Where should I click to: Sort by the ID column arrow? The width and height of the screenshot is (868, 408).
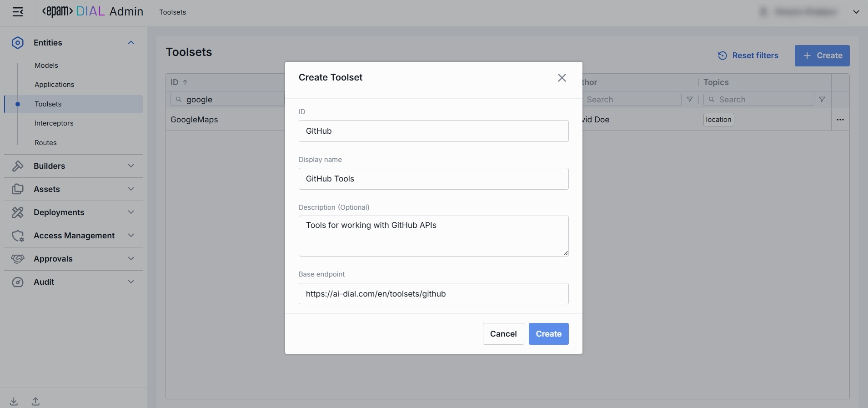[185, 82]
